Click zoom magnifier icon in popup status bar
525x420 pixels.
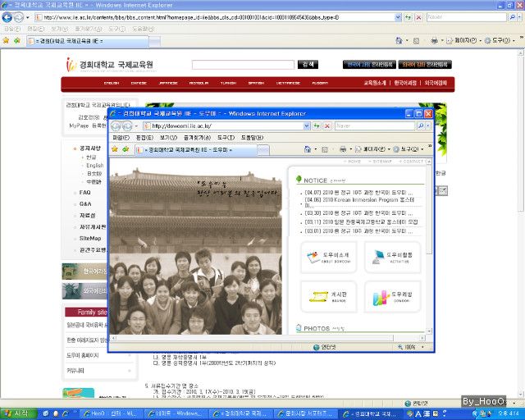[x=400, y=347]
